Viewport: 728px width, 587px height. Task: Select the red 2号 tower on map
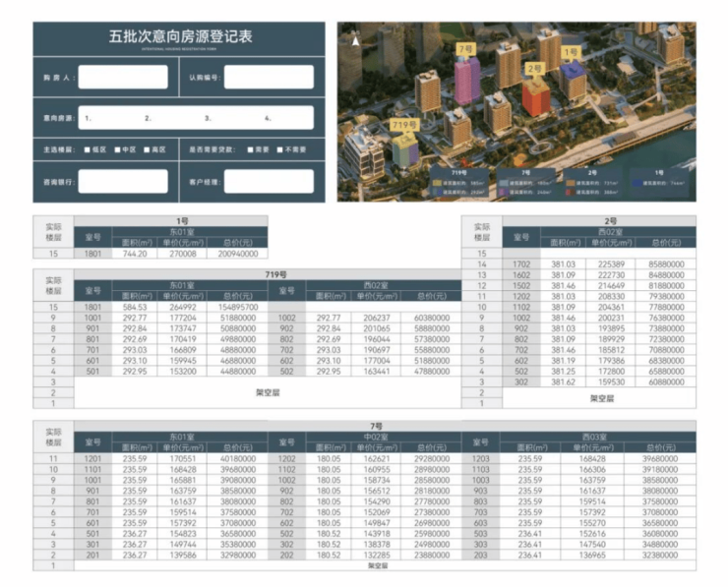coord(534,96)
